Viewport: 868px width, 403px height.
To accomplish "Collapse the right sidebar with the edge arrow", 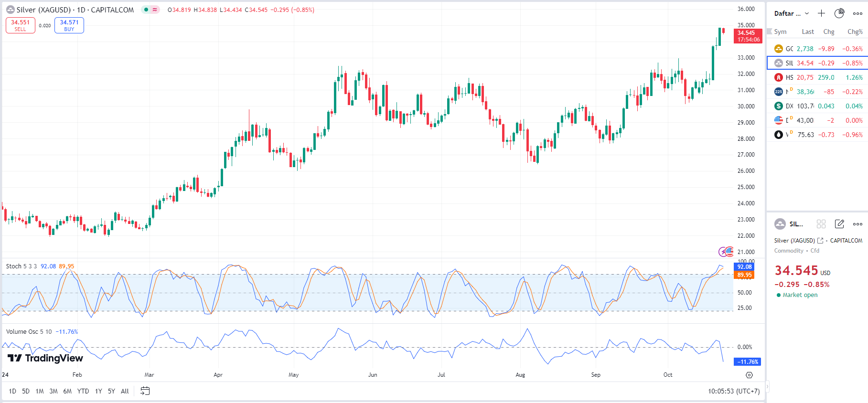I will (768, 386).
